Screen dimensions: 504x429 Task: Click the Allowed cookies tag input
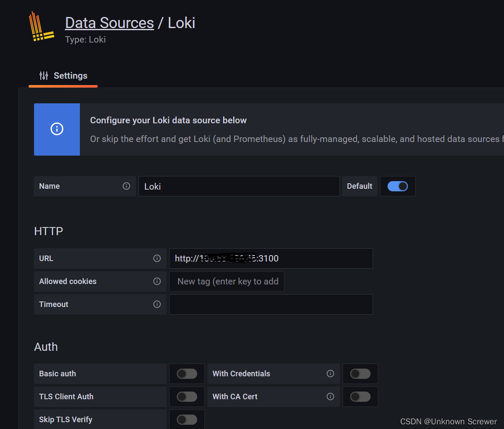[x=227, y=281]
